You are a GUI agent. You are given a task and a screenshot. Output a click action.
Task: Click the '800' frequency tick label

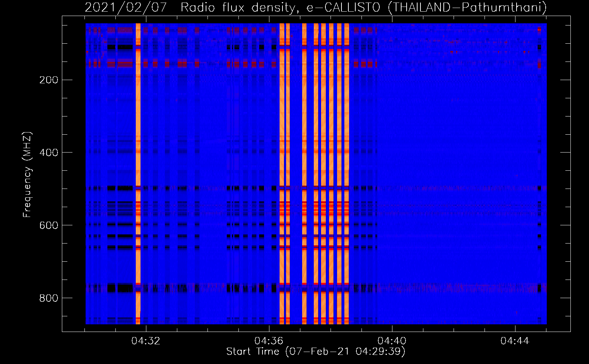coord(48,298)
